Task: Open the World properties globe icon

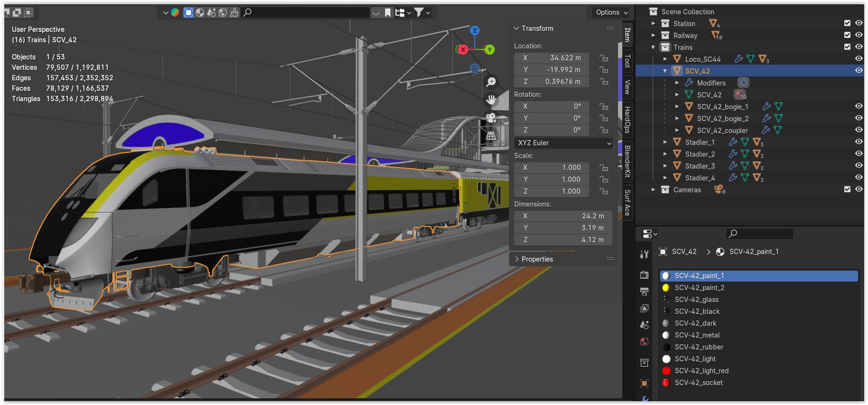Action: (x=644, y=341)
